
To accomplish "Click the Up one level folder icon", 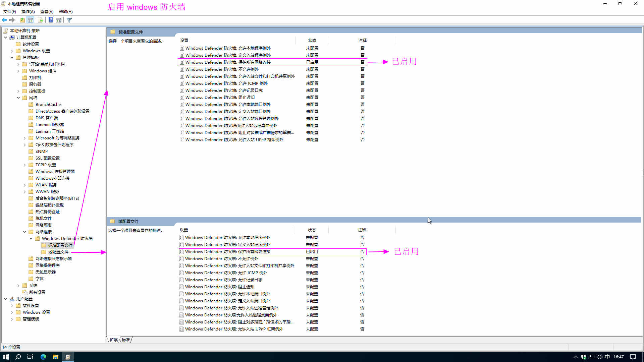I will tap(22, 20).
